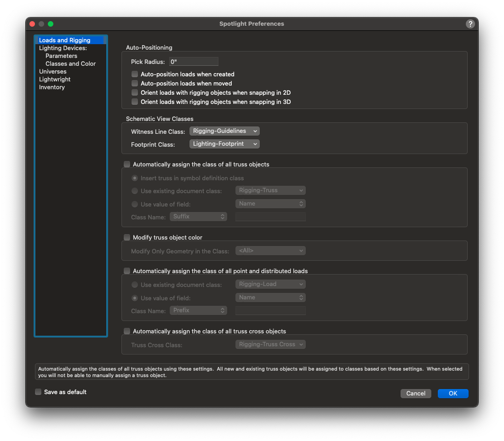Select Inventory in the preferences list
Image resolution: width=504 pixels, height=441 pixels.
point(52,87)
